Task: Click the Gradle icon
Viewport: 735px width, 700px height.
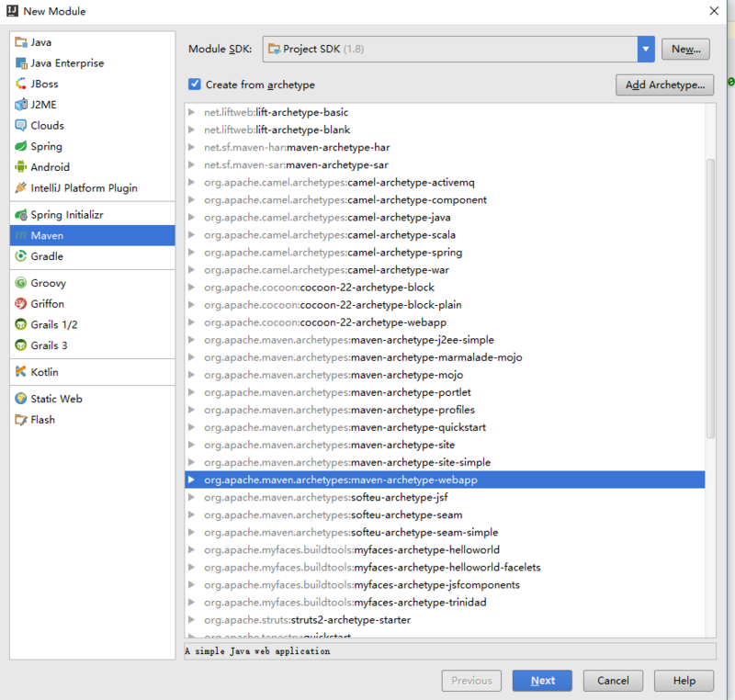Action: coord(20,256)
